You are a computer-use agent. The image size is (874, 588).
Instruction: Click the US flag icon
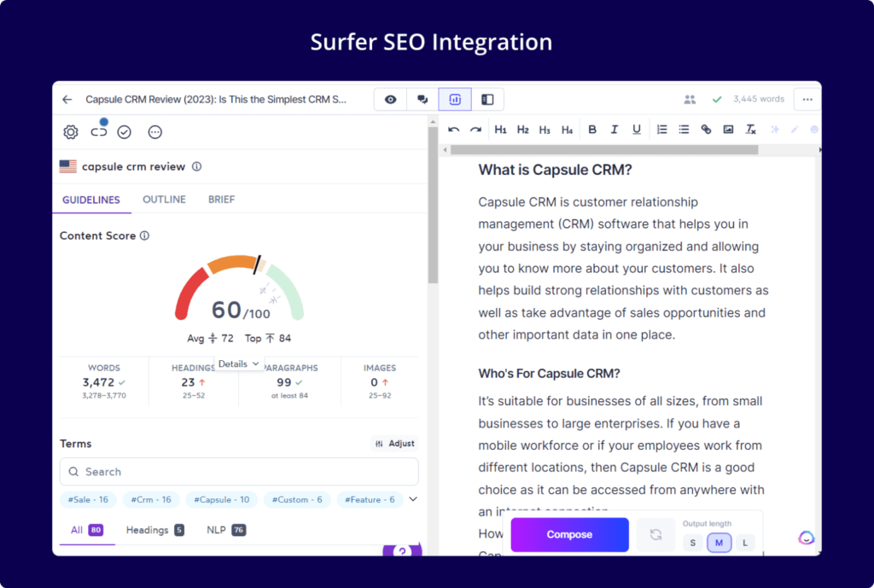[68, 166]
